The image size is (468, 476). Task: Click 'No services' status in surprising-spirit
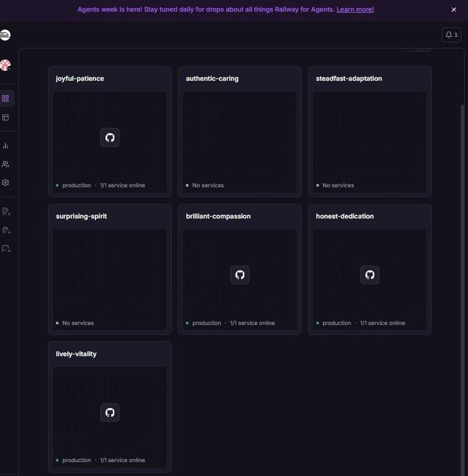click(78, 323)
